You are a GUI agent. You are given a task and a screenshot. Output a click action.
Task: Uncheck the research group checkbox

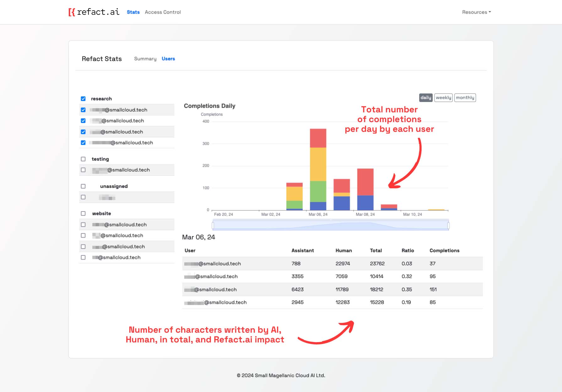[x=83, y=99]
